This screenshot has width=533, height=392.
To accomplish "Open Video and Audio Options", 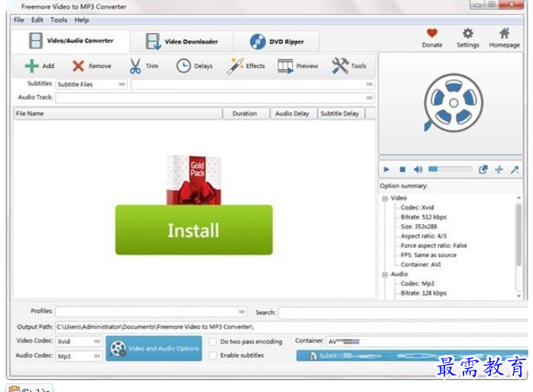I will 154,348.
